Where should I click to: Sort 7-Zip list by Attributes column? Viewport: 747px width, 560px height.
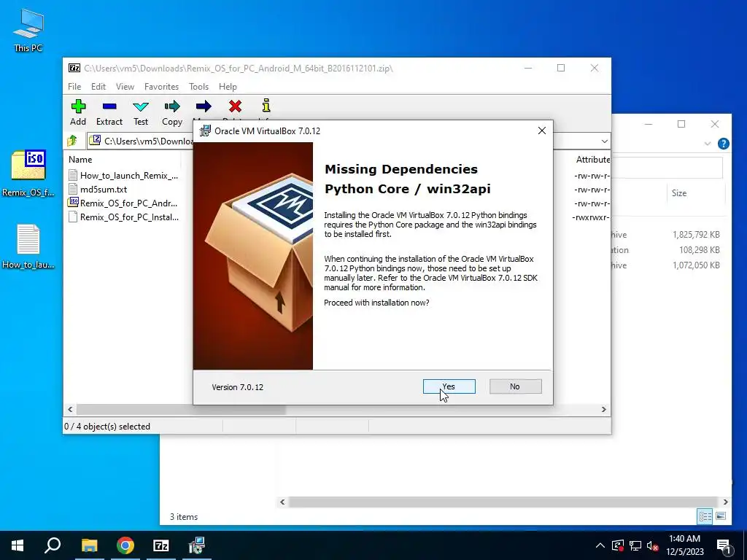(x=592, y=160)
